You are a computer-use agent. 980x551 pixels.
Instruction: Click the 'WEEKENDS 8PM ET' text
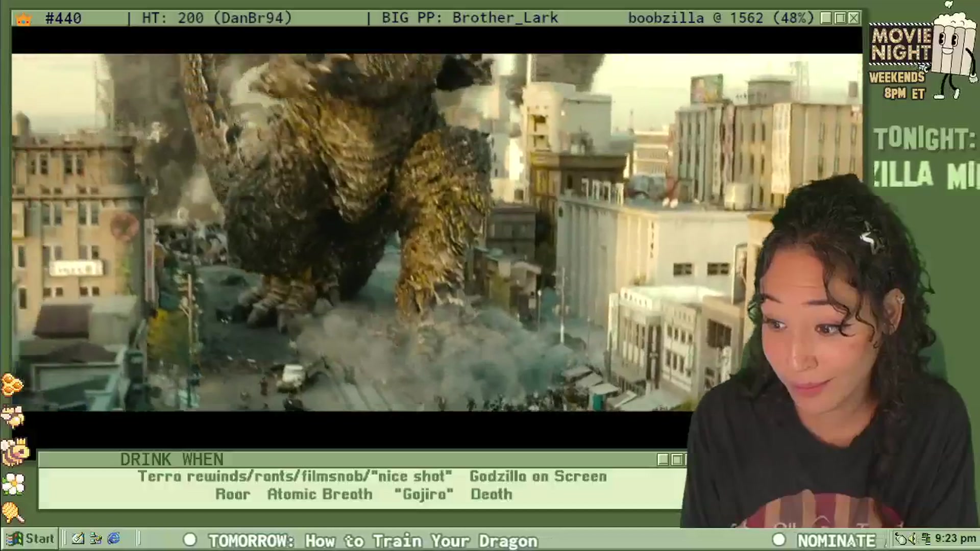[898, 85]
